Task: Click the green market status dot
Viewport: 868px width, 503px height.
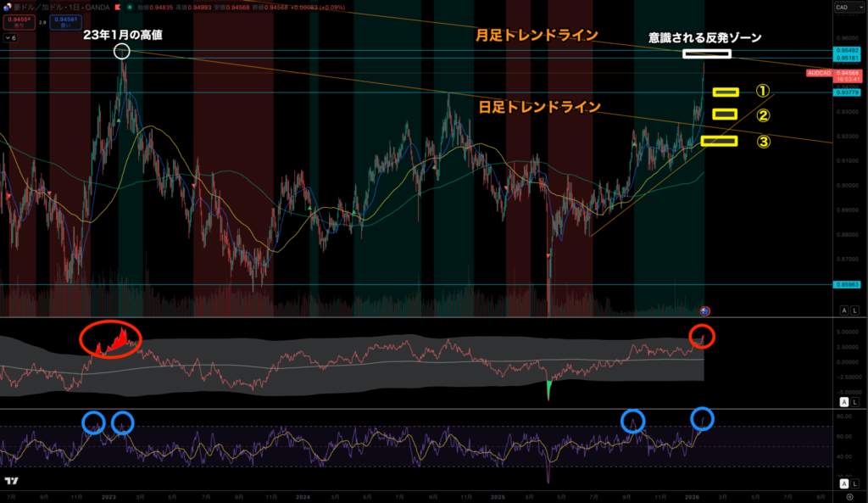Action: pyautogui.click(x=128, y=8)
